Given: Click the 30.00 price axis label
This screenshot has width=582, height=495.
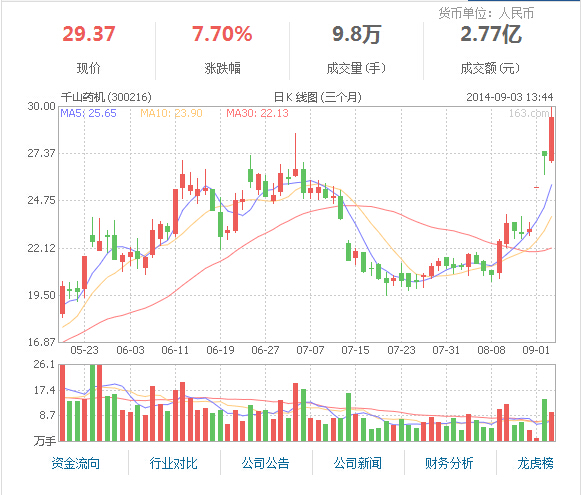Looking at the screenshot, I should 41,106.
